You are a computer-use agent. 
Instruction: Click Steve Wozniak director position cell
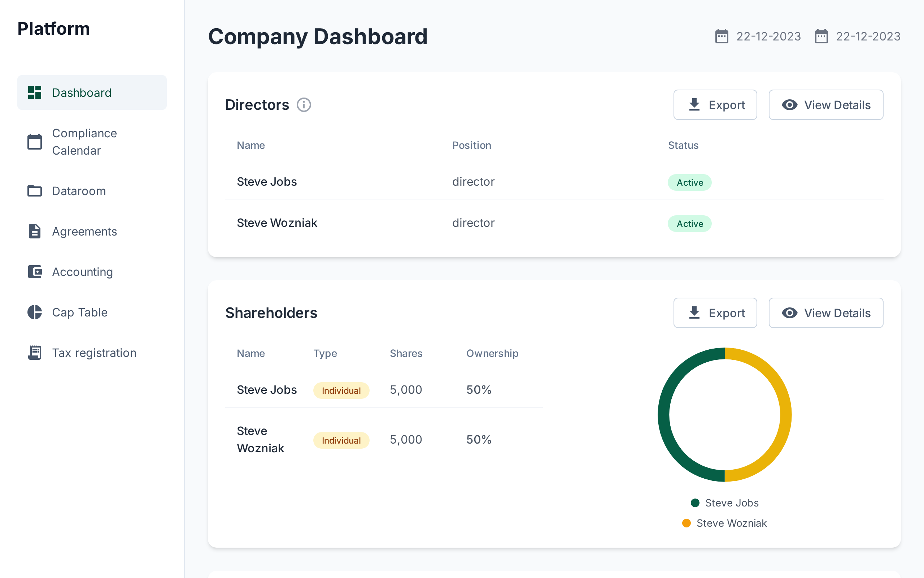474,223
